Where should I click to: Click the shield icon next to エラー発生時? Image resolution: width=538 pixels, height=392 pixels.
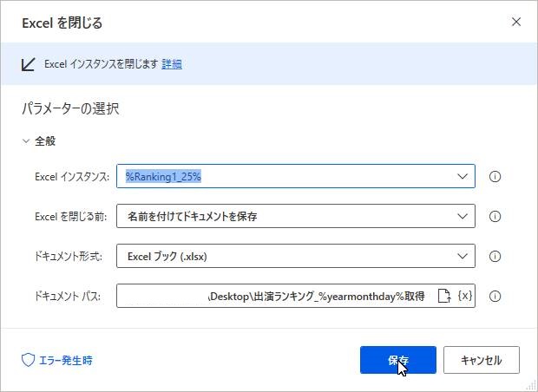point(28,360)
